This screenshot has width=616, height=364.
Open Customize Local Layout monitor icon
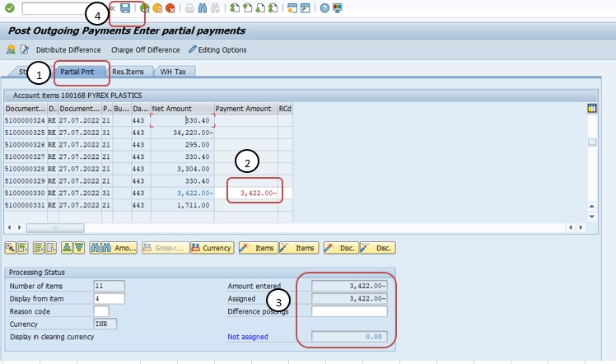tap(338, 8)
